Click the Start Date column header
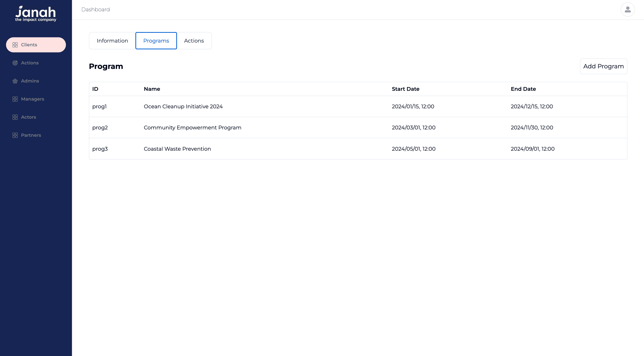The height and width of the screenshot is (356, 644). tap(405, 89)
